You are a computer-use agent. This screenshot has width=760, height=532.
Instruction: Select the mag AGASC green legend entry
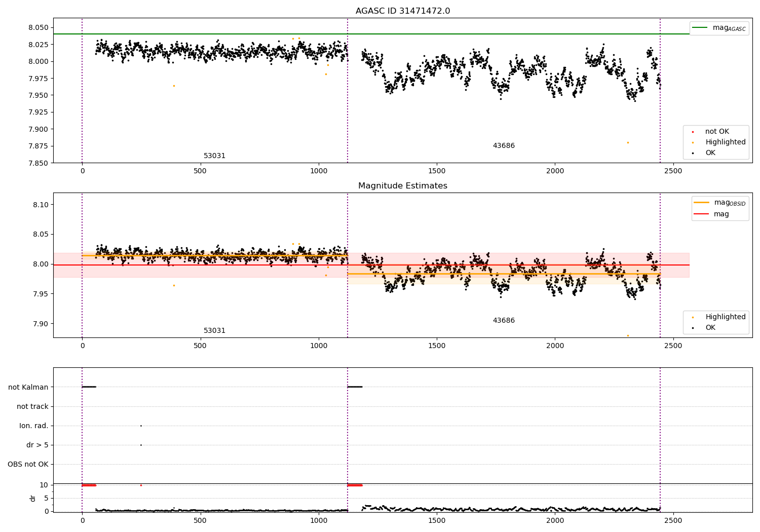point(719,28)
